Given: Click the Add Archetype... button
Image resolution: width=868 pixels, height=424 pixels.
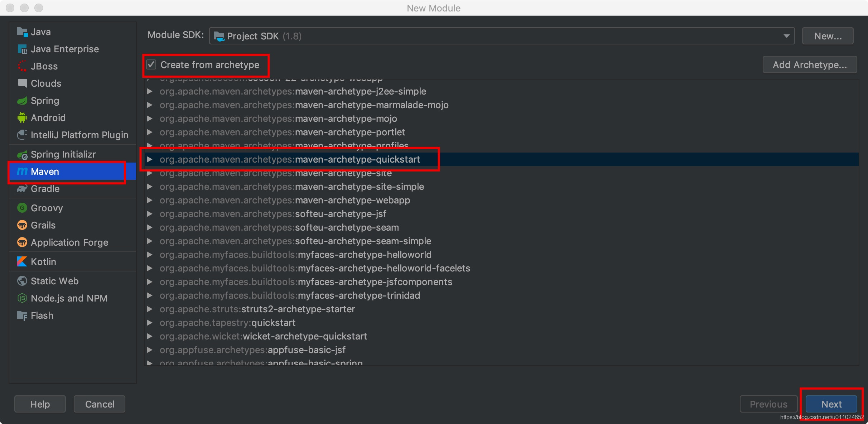Looking at the screenshot, I should (x=809, y=65).
